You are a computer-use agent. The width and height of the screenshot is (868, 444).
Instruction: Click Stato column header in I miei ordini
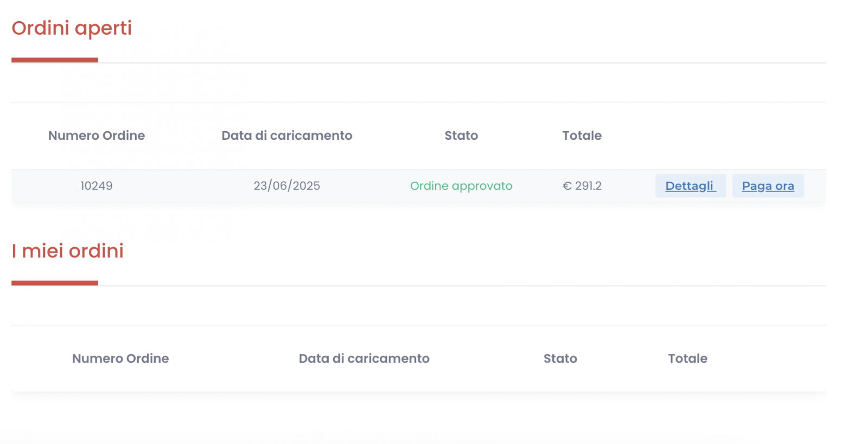click(560, 358)
